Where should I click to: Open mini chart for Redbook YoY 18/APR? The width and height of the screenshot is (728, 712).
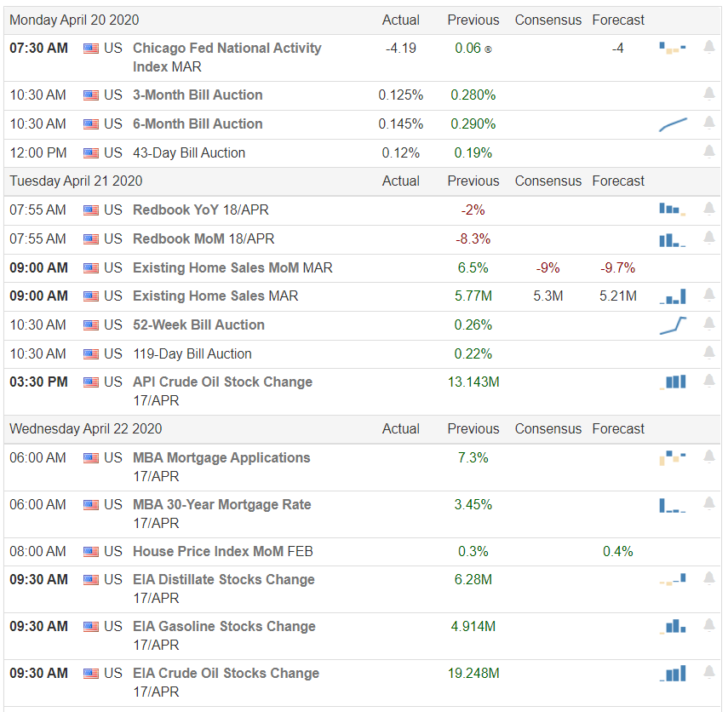(x=673, y=210)
